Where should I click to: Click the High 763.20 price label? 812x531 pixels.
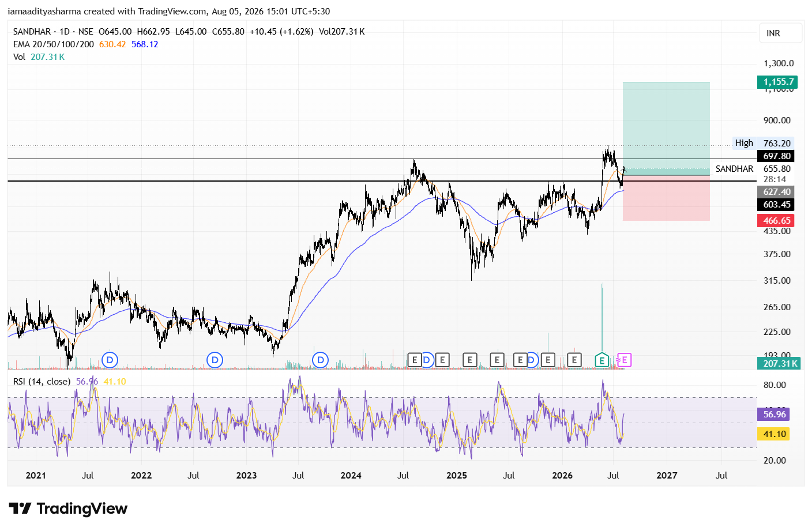763,143
